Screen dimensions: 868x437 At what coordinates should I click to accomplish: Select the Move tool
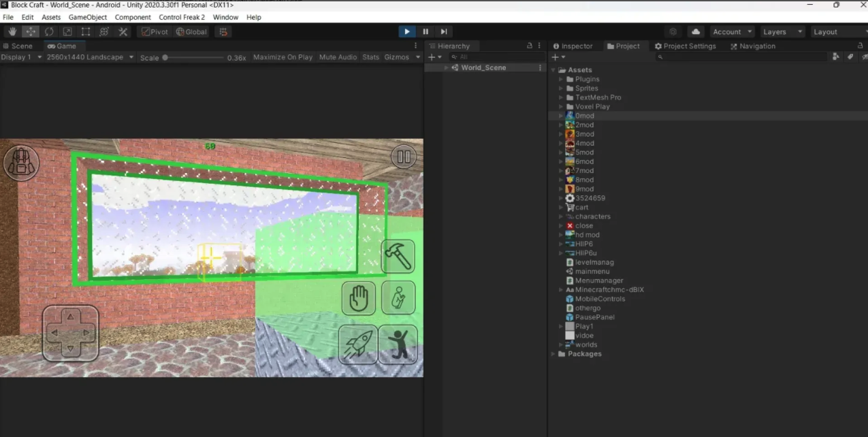point(31,31)
